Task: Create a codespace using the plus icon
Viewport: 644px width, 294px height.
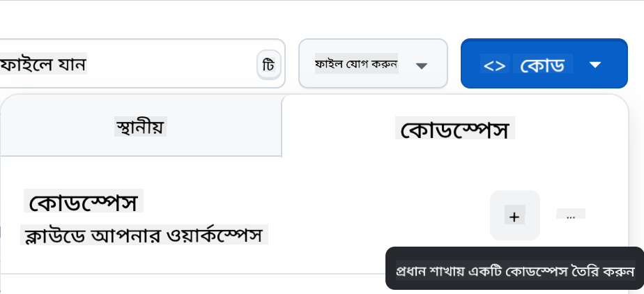Action: (514, 216)
